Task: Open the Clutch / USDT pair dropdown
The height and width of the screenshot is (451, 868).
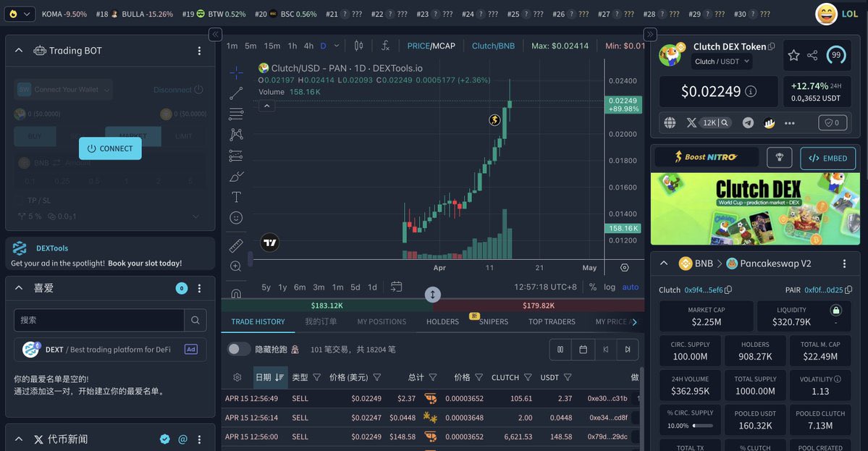Action: pos(722,62)
